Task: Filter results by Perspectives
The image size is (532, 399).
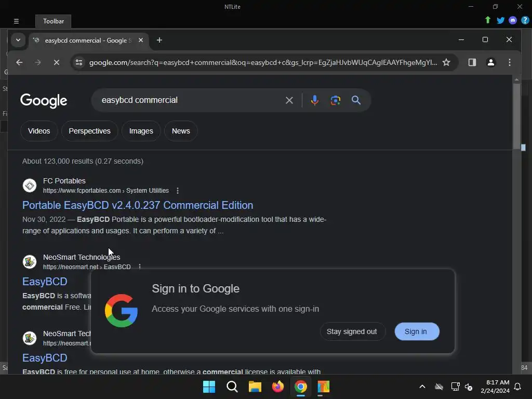Action: pos(89,131)
